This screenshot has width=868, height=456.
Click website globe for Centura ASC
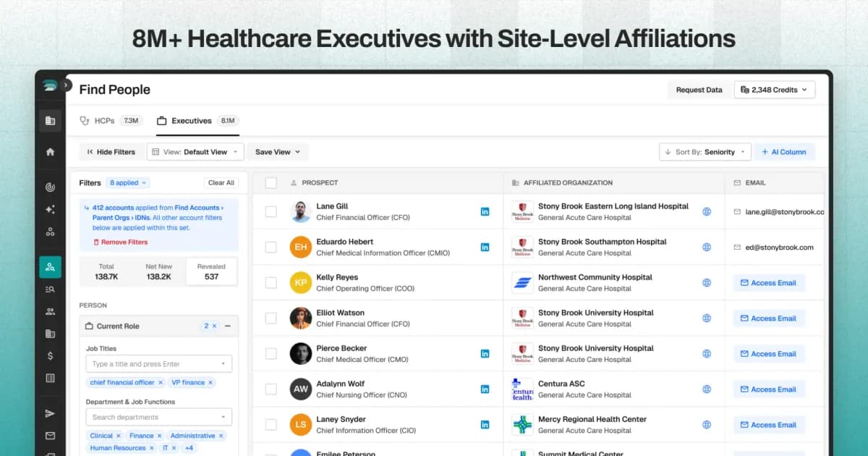(x=707, y=389)
